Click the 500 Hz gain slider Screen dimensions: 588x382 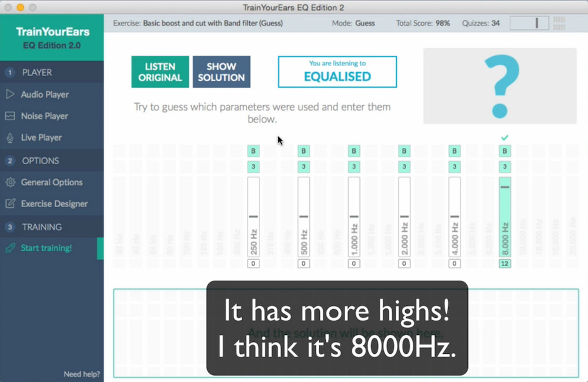pos(303,217)
